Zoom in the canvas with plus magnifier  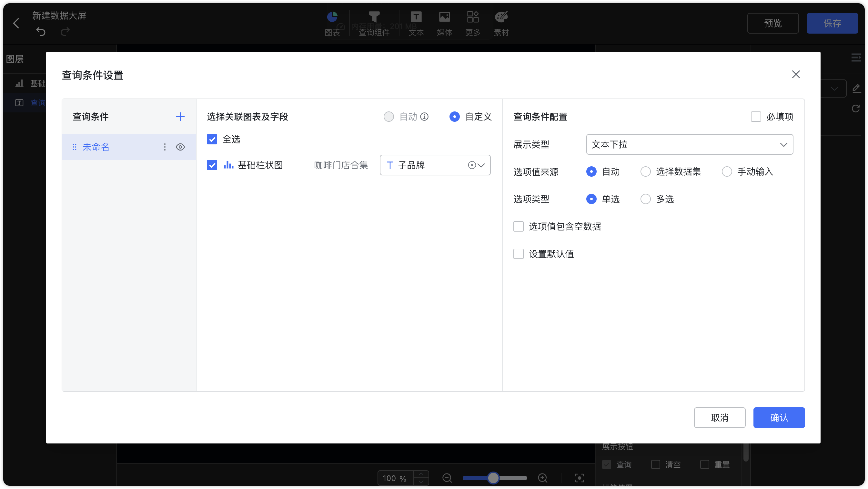tap(542, 478)
